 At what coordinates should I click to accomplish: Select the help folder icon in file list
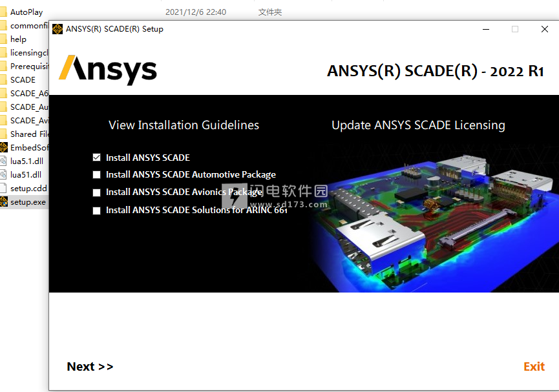3,39
